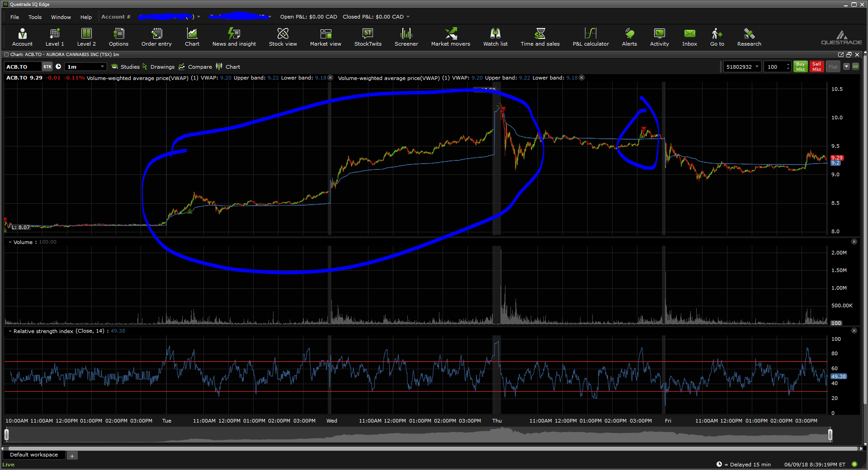The height and width of the screenshot is (470, 868).
Task: Launch the Options chain tool
Action: [118, 37]
